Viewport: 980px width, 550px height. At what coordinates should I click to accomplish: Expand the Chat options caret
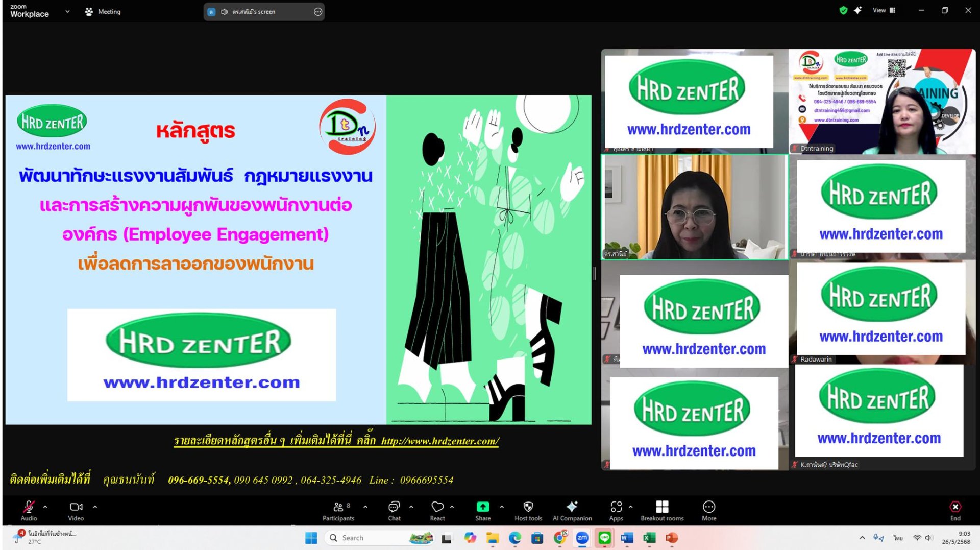[x=411, y=507]
